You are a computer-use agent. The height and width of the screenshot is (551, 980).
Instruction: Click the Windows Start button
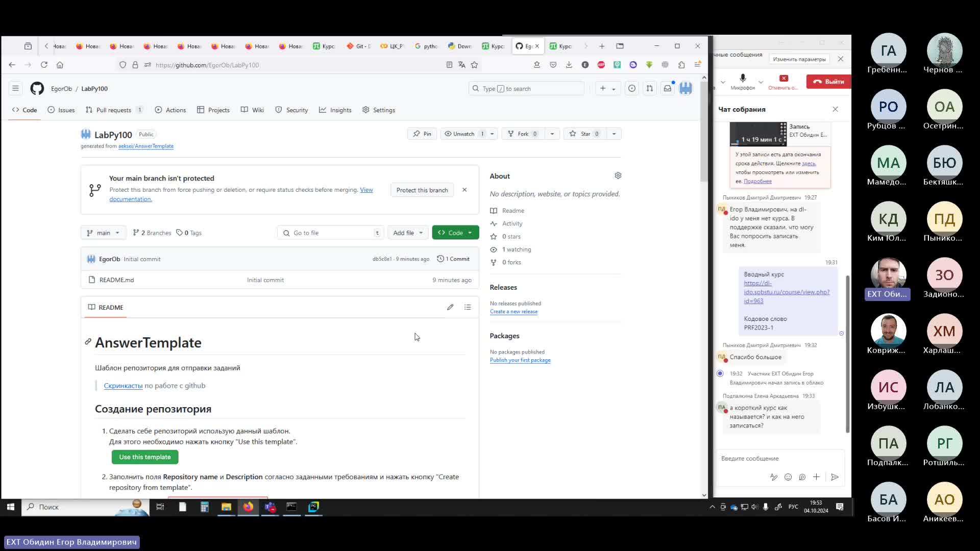[10, 507]
